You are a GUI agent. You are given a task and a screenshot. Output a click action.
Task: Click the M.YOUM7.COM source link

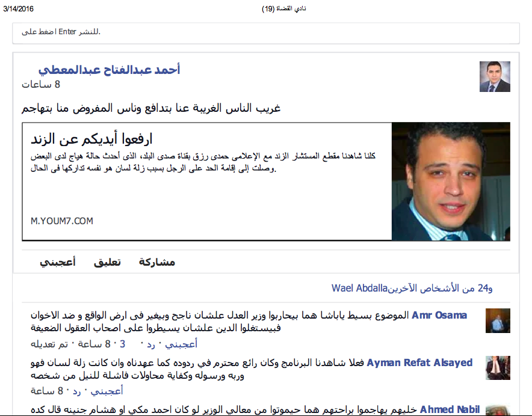(62, 221)
